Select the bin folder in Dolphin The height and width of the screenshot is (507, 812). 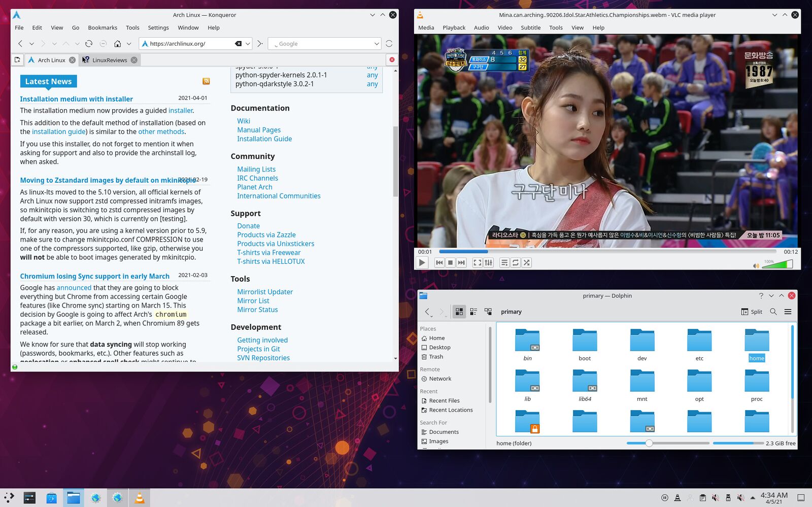[527, 345]
